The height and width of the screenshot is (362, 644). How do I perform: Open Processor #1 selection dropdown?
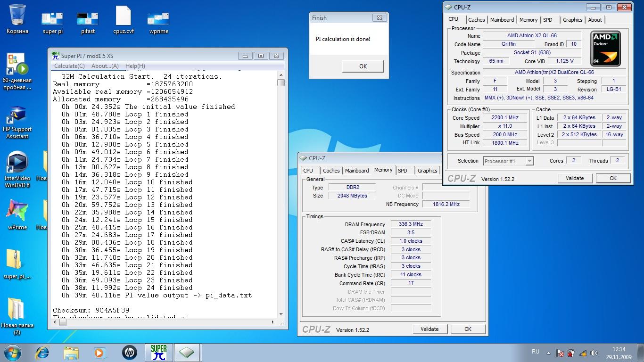[508, 161]
